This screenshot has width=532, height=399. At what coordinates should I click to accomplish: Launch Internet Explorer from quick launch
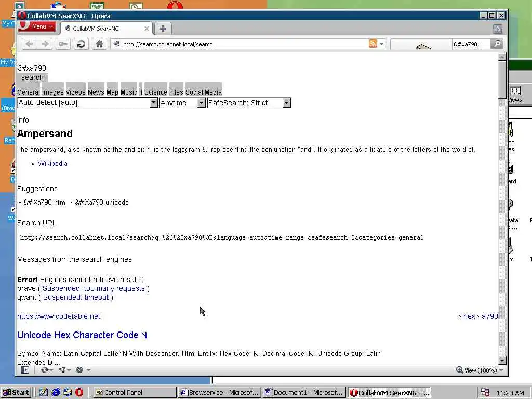[x=56, y=393]
